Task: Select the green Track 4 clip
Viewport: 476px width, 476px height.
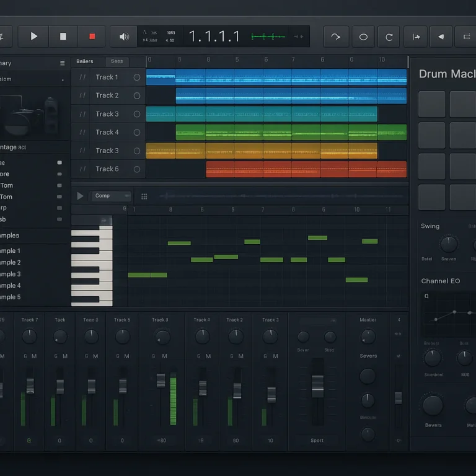Action: (291, 132)
